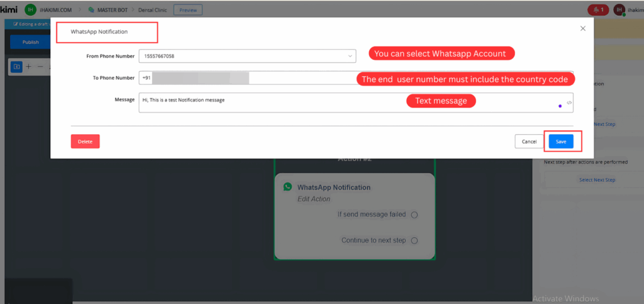Screen dimensions: 644x304
Task: Click the MASTER BOT chat bubble icon
Action: tap(92, 10)
